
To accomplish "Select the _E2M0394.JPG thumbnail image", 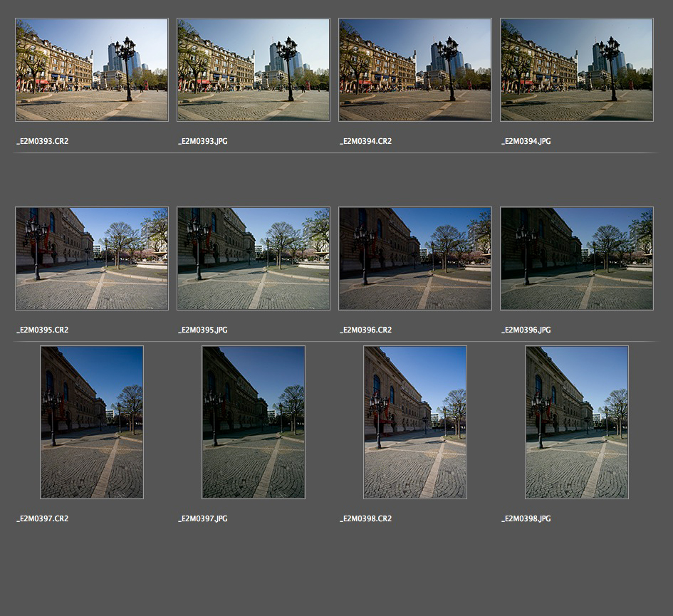I will tap(577, 70).
